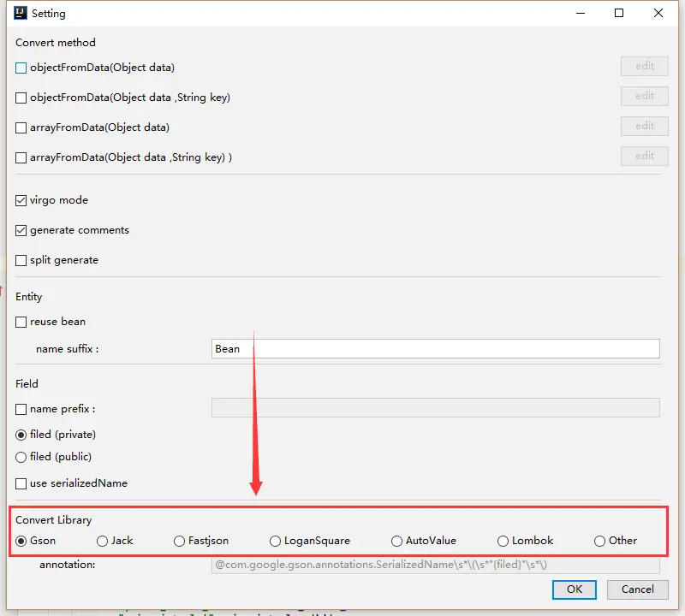Click the Setting title text
Image resolution: width=685 pixels, height=616 pixels.
point(49,14)
